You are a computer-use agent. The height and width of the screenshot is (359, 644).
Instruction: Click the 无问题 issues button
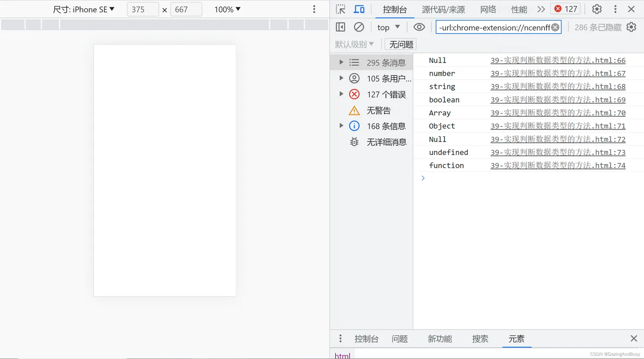(401, 44)
